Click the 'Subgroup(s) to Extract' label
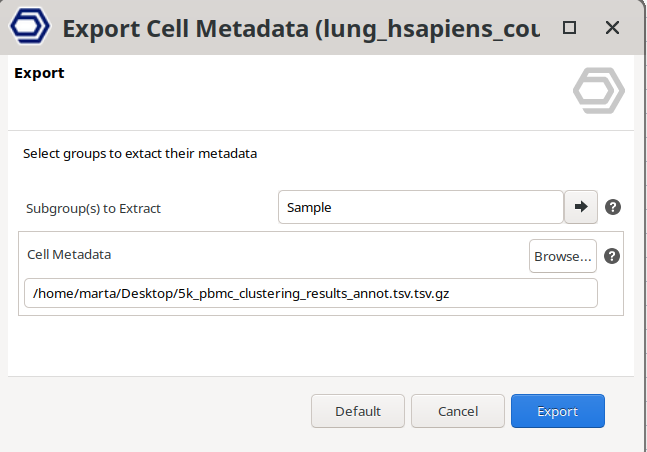The height and width of the screenshot is (452, 647). 93,209
